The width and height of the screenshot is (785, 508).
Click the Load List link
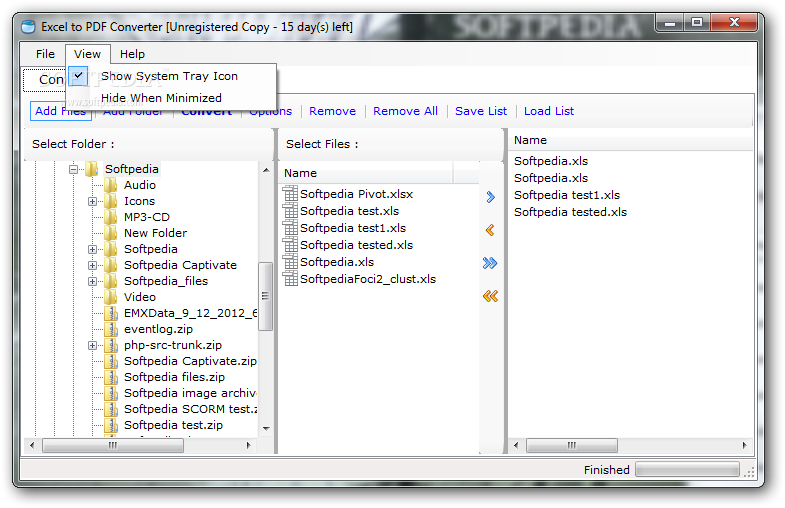pyautogui.click(x=549, y=111)
